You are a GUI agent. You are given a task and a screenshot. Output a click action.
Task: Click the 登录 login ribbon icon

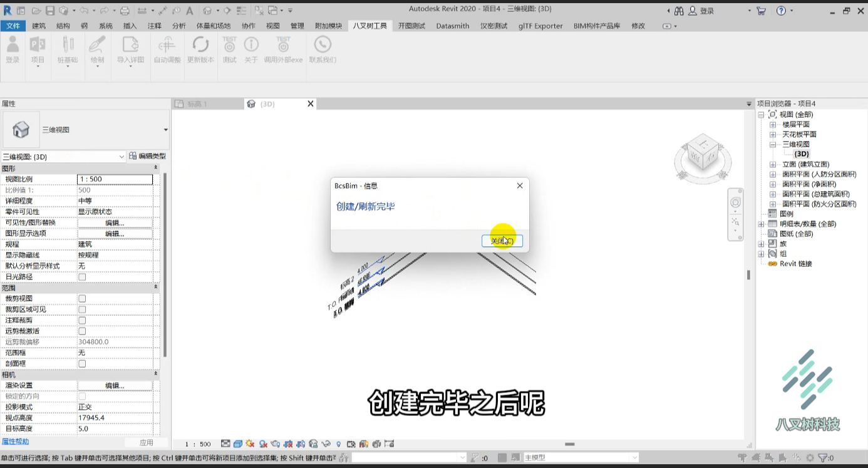13,49
